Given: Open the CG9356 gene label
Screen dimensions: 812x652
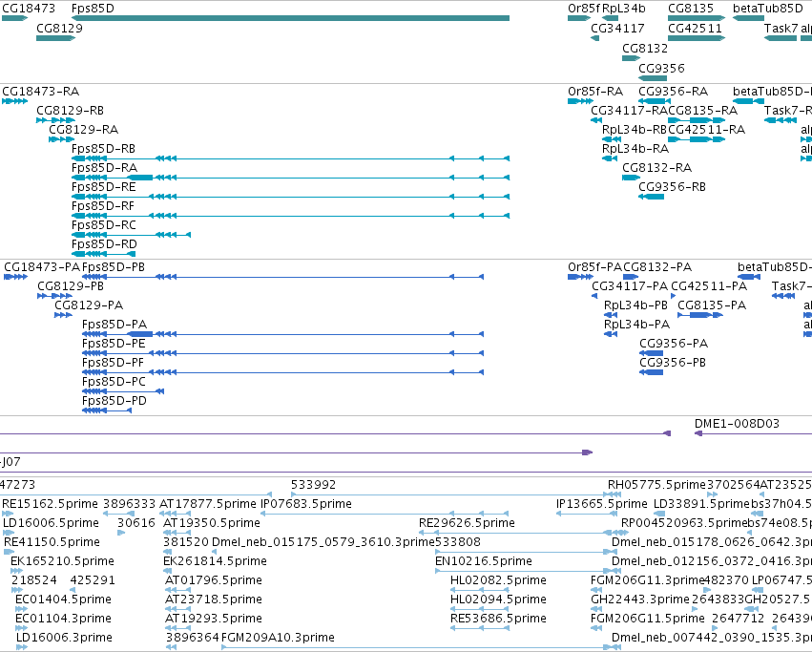Looking at the screenshot, I should [x=662, y=69].
